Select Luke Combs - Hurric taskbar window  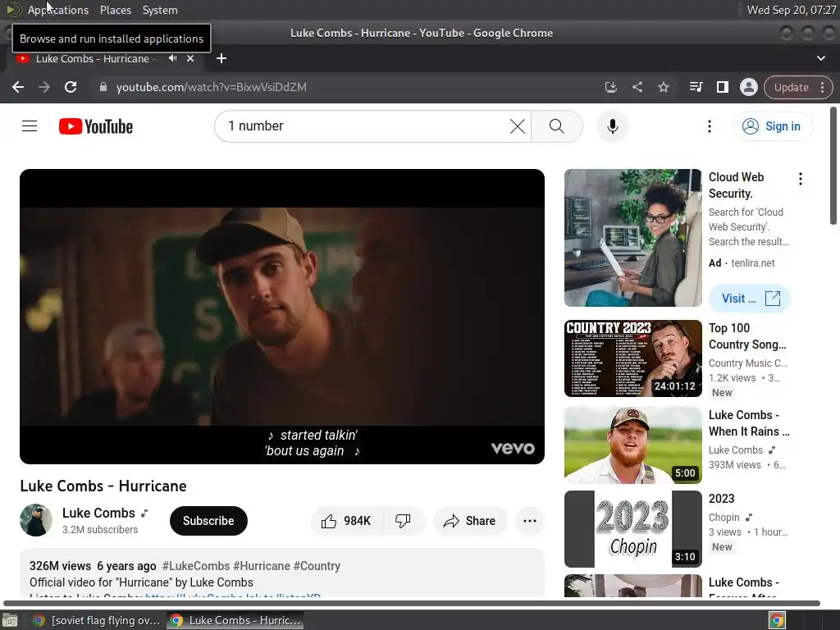(x=235, y=620)
